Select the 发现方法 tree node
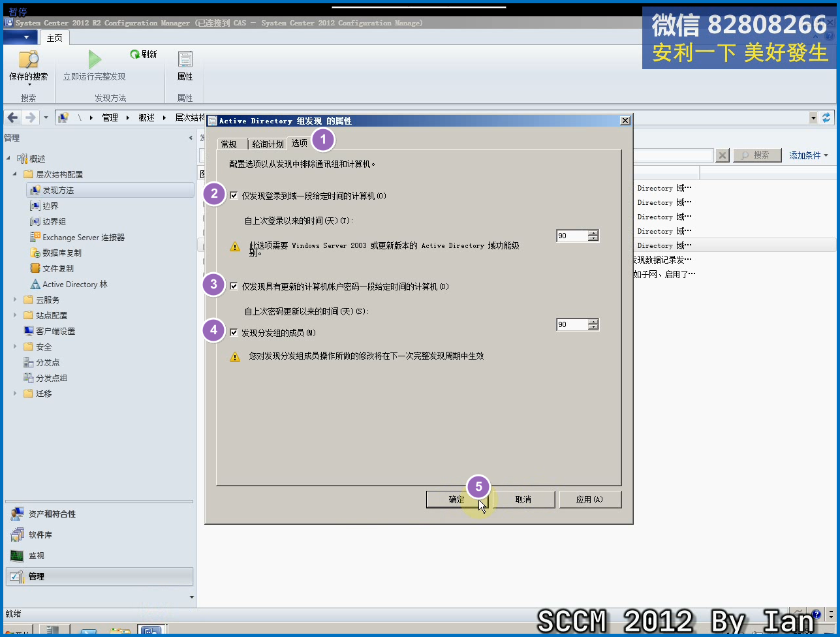The width and height of the screenshot is (840, 637). (x=110, y=190)
